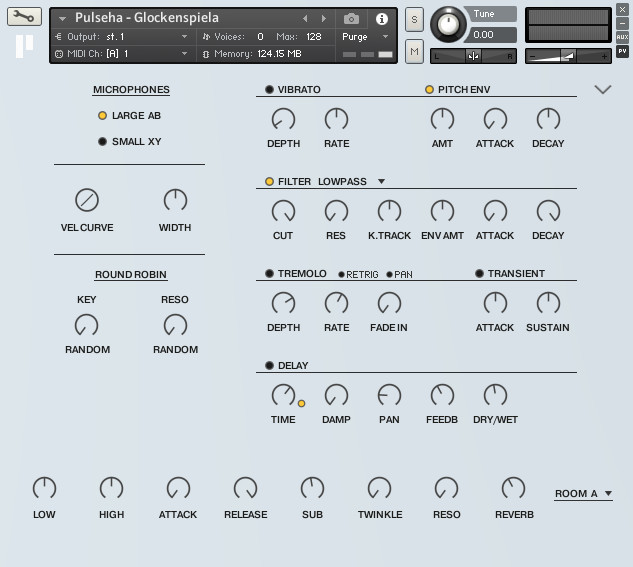This screenshot has width=633, height=567.
Task: Click the VEL CURVE knob
Action: click(87, 200)
